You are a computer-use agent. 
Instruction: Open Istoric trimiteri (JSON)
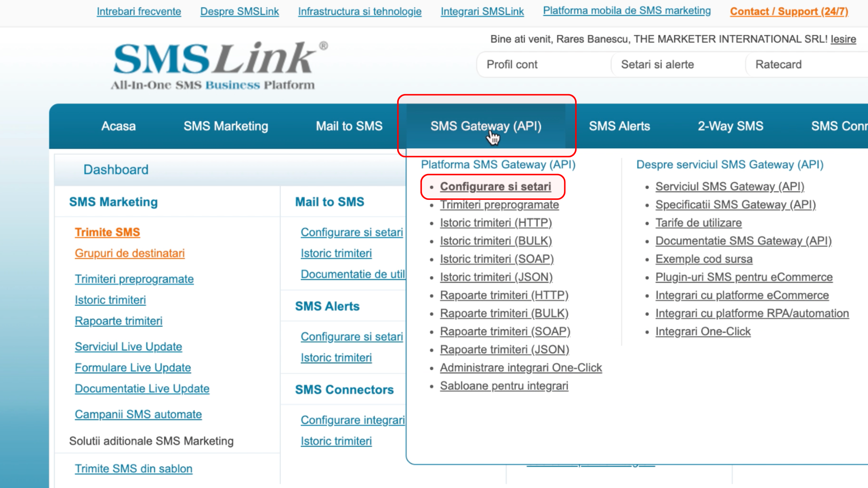coord(496,277)
